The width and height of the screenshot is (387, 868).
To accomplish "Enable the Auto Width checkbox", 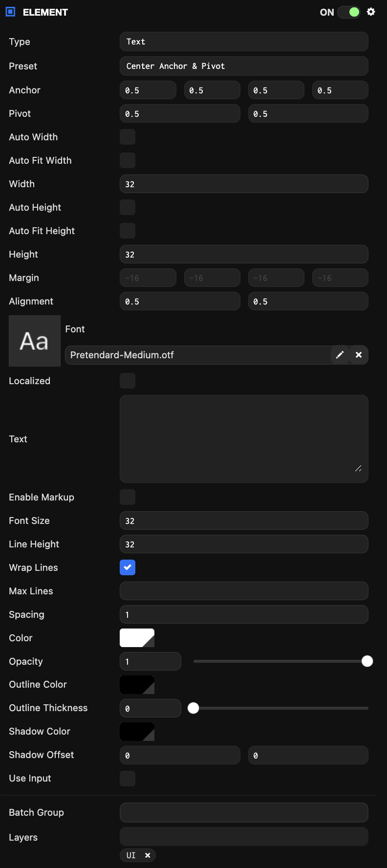I will (x=128, y=137).
